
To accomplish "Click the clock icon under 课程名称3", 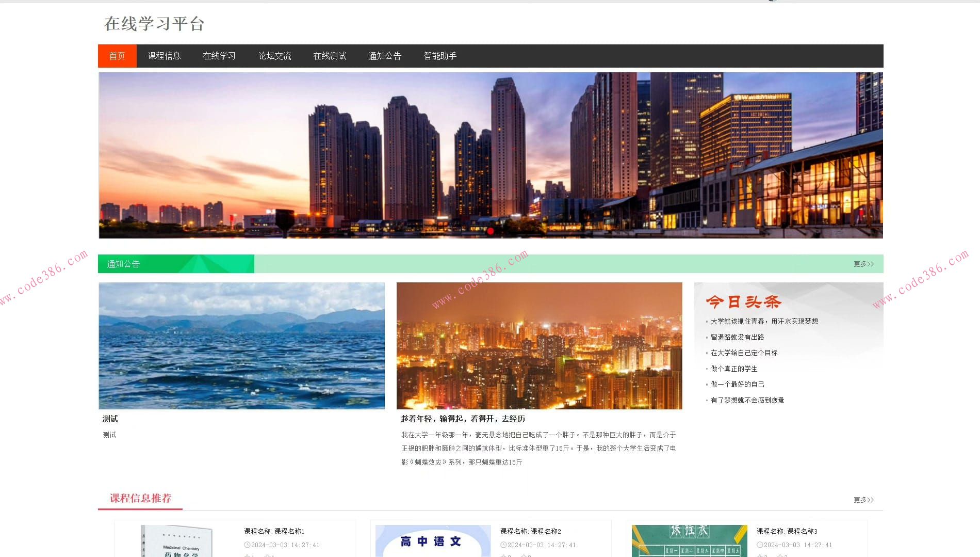I will [x=760, y=545].
